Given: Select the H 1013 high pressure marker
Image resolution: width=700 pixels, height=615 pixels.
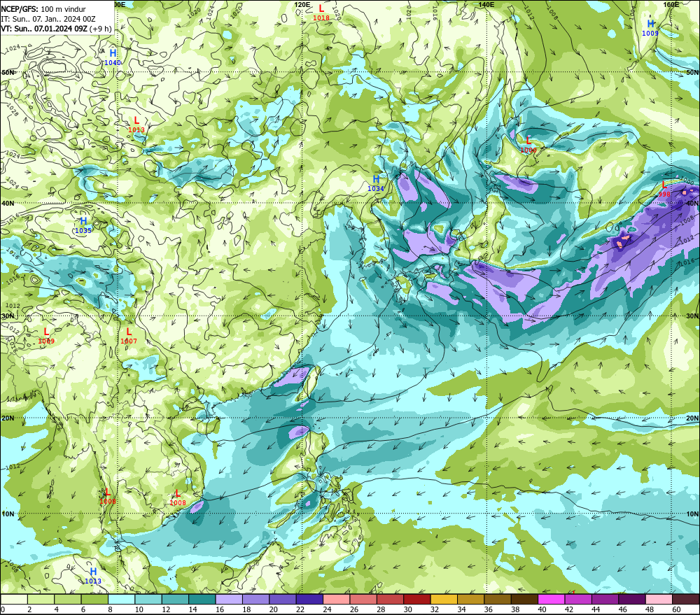Looking at the screenshot, I should pos(93,576).
